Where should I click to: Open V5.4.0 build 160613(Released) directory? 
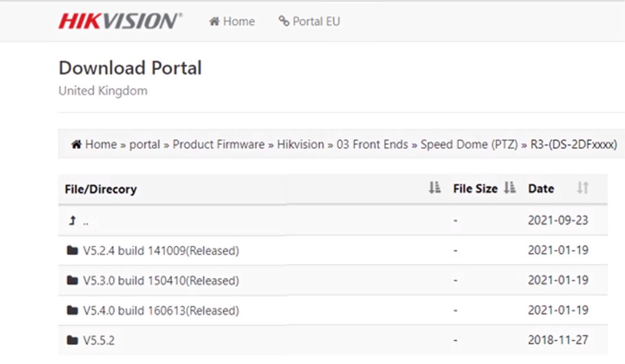point(161,310)
